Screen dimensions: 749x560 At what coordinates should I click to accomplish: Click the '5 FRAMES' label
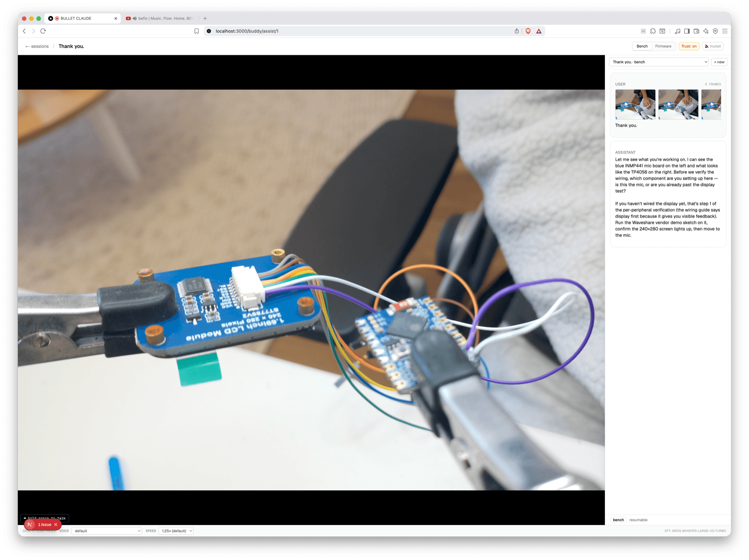713,84
